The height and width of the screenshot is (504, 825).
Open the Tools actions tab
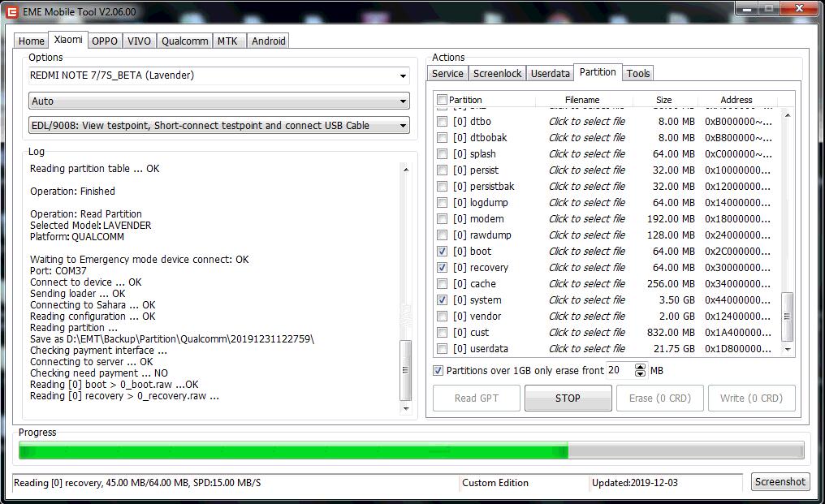638,74
